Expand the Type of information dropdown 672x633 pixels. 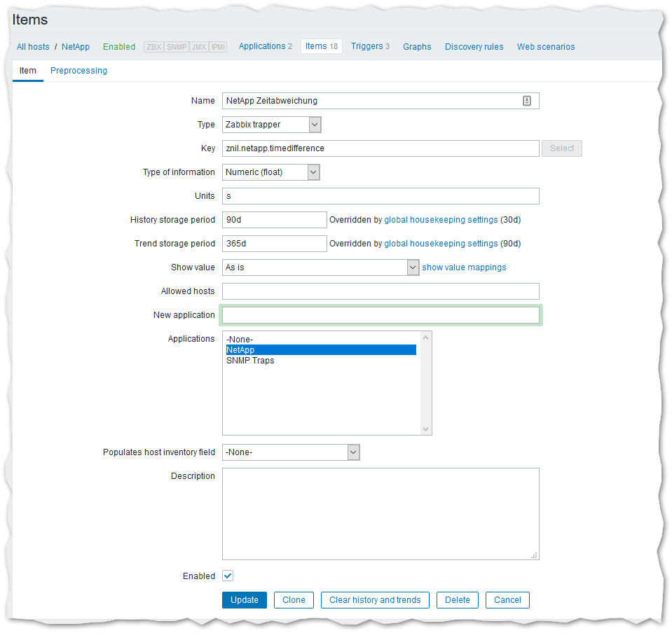[x=270, y=172]
